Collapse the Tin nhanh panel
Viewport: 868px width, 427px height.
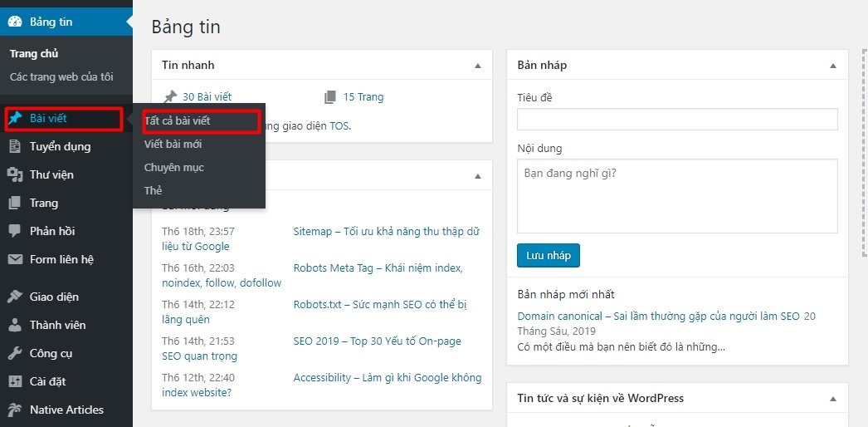pos(477,65)
